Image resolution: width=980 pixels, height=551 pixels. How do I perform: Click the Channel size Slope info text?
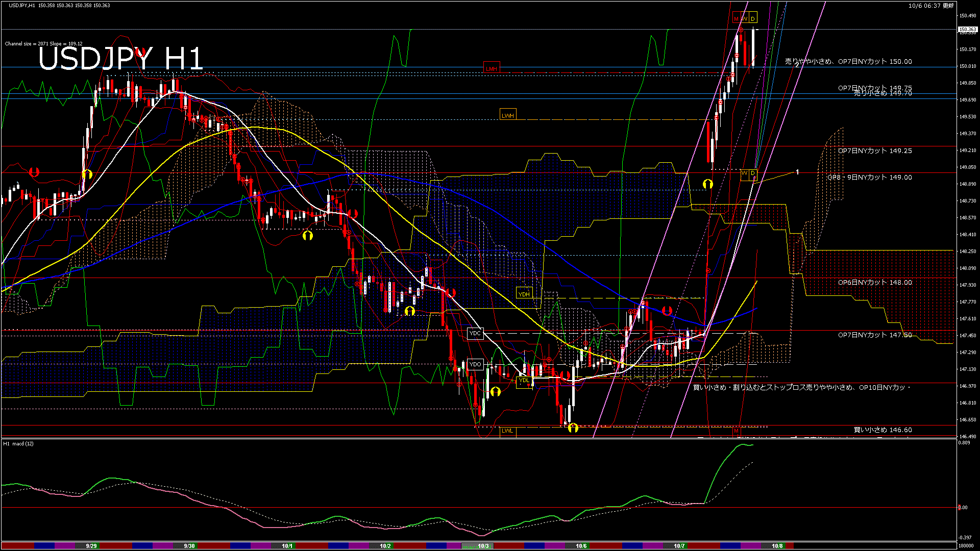43,44
